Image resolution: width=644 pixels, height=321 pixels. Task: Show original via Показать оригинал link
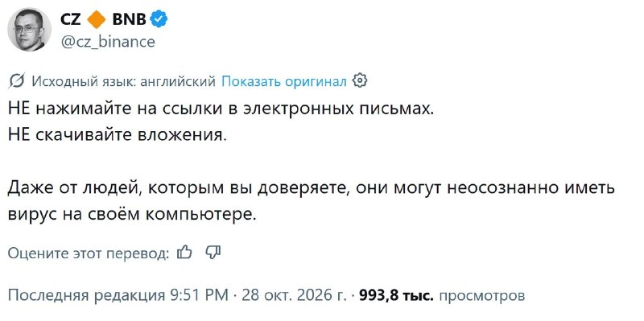point(284,82)
